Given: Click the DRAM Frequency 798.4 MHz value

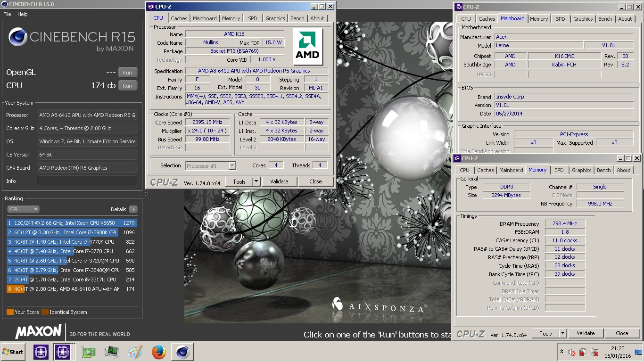Looking at the screenshot, I should (x=565, y=224).
